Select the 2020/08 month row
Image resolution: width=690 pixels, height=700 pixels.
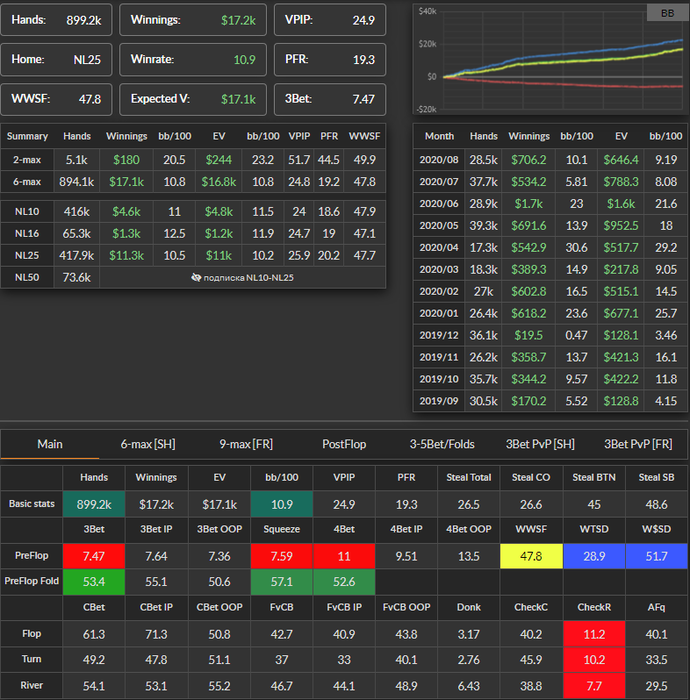550,159
